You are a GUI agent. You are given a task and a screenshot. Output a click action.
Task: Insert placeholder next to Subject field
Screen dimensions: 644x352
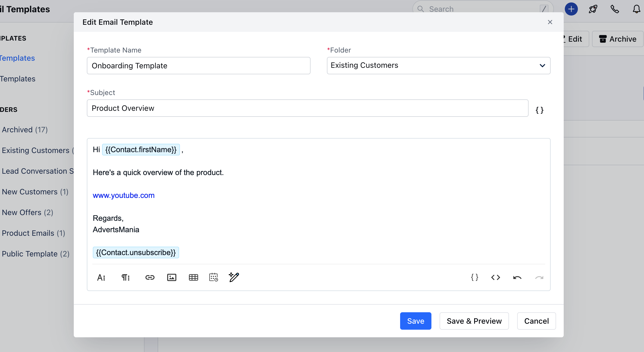(x=539, y=110)
